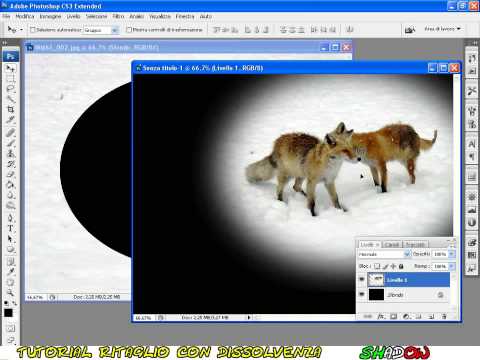Select the Pen tool
The height and width of the screenshot is (360, 480).
click(x=11, y=218)
